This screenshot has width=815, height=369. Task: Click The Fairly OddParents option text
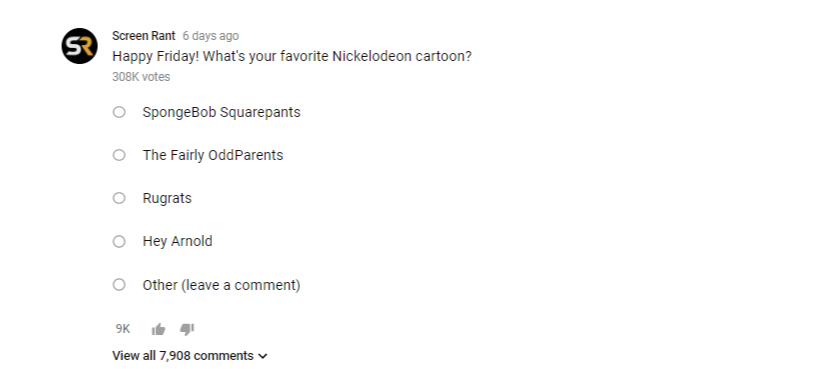(213, 155)
